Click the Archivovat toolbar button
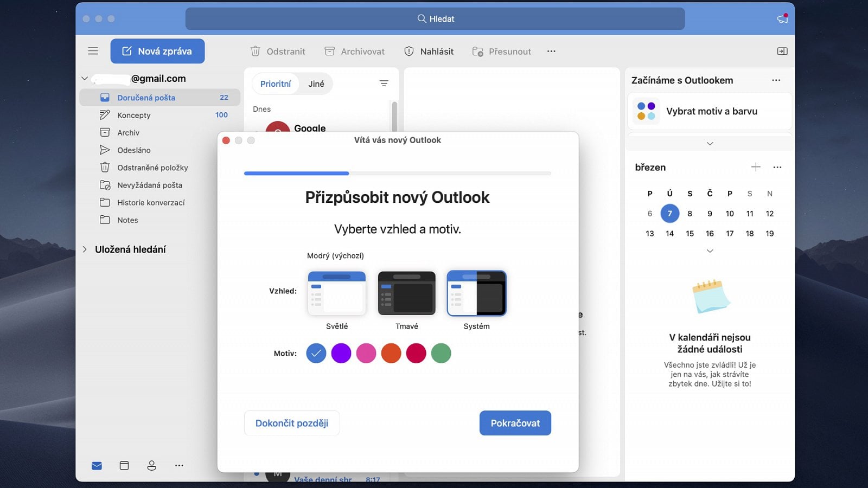868x488 pixels. [x=354, y=51]
